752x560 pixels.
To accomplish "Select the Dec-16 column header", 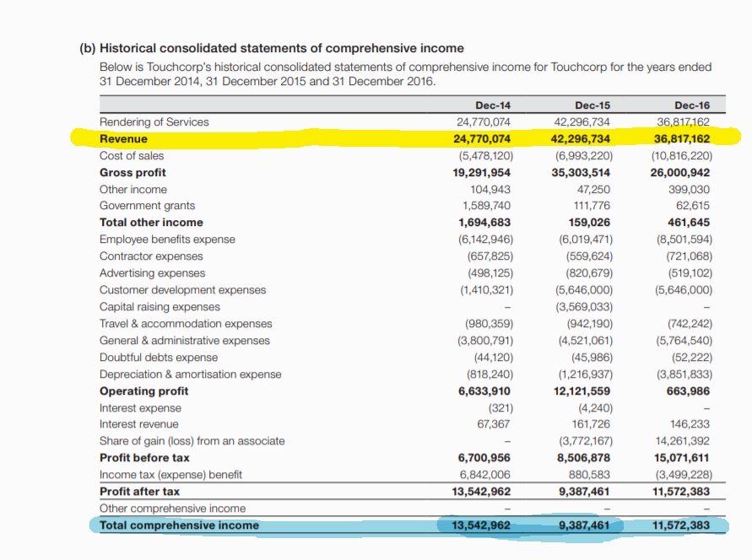I will (692, 105).
